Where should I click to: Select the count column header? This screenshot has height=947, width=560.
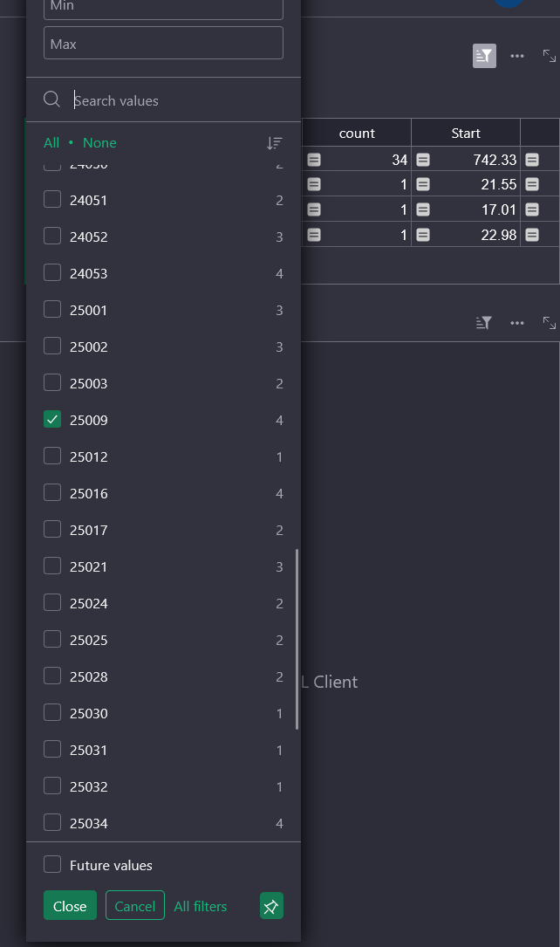pos(357,133)
